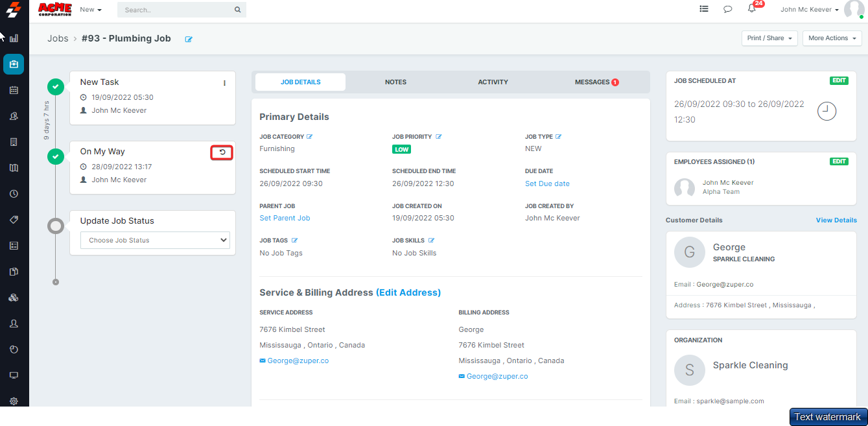868x426 pixels.
Task: Edit the Job Category field
Action: (310, 137)
